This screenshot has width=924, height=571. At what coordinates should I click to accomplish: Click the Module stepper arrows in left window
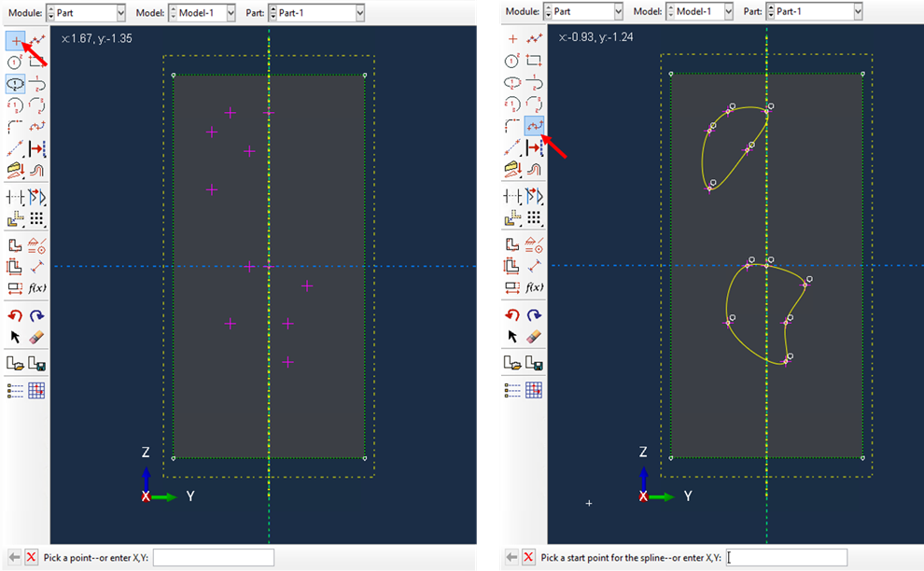coord(50,12)
